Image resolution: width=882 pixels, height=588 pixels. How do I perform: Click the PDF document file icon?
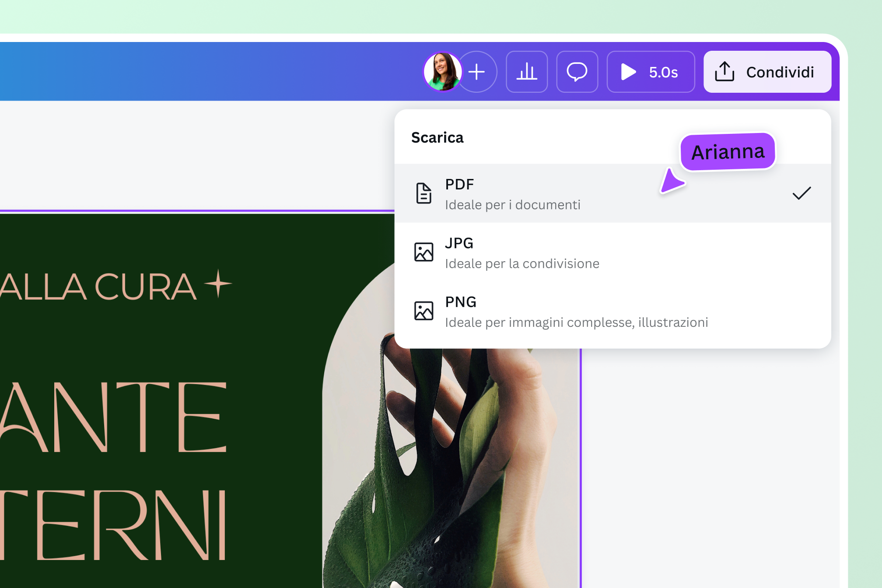(x=423, y=193)
